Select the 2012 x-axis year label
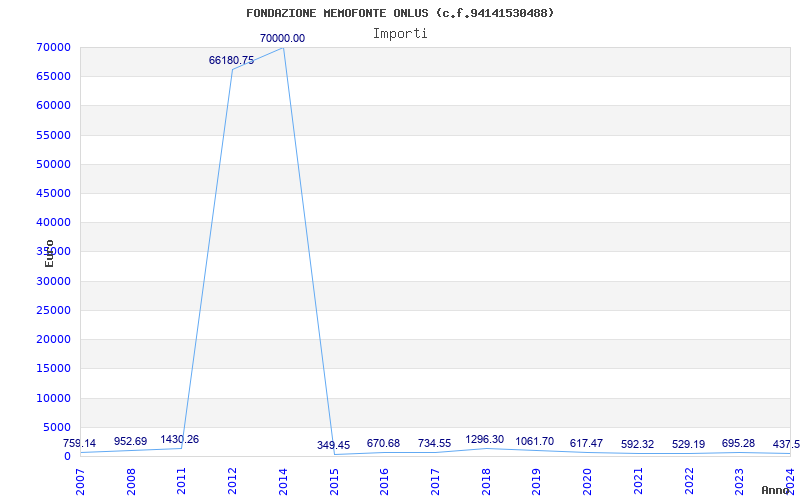The height and width of the screenshot is (500, 800). pyautogui.click(x=232, y=482)
